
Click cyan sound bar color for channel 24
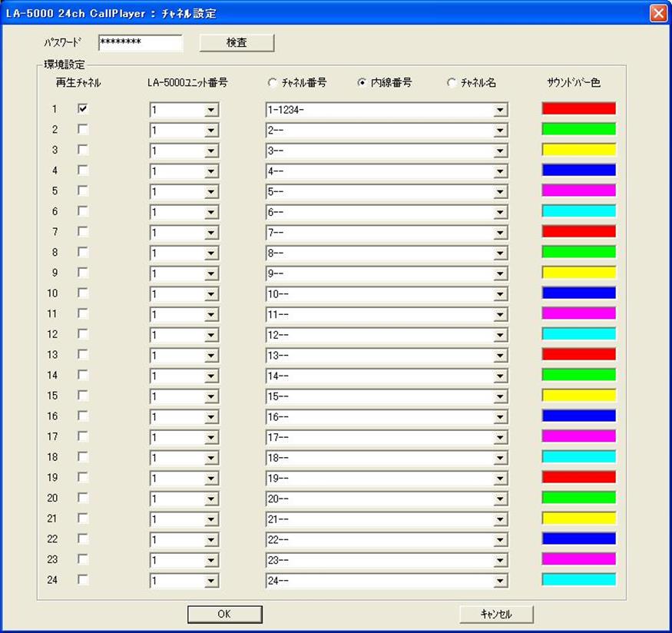(x=578, y=579)
